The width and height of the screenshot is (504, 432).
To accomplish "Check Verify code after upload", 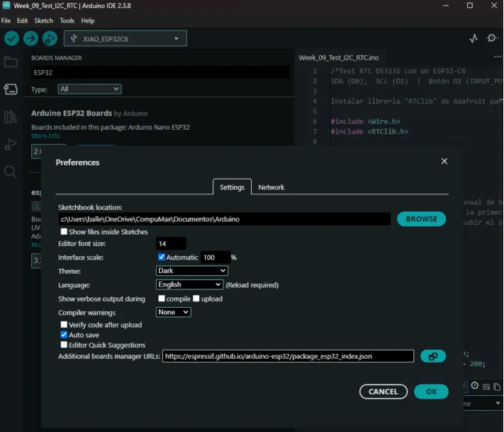I will click(x=64, y=325).
